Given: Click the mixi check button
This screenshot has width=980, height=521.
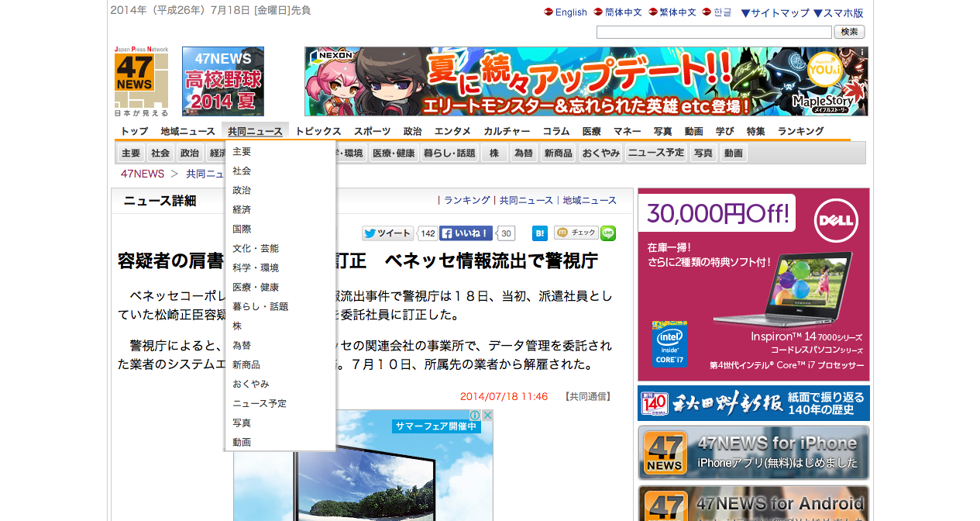Looking at the screenshot, I should point(576,233).
